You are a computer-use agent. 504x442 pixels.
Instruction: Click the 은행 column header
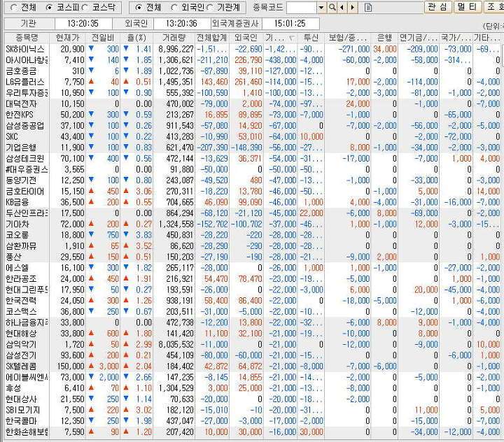coord(384,38)
